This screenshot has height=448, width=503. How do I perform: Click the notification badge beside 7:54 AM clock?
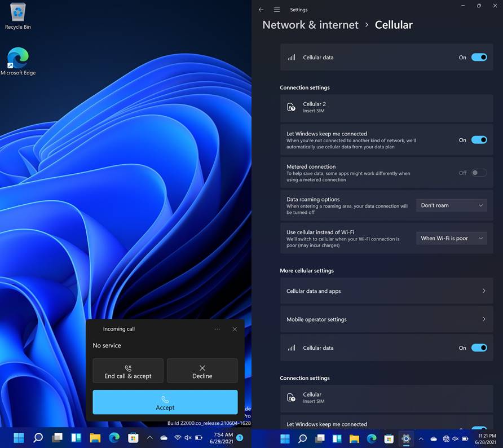[240, 437]
